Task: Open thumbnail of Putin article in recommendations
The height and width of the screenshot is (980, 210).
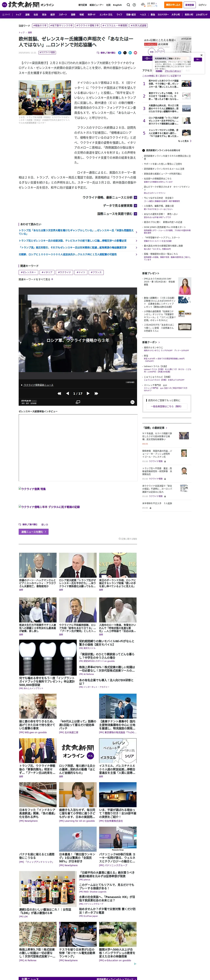Action: pyautogui.click(x=78, y=565)
